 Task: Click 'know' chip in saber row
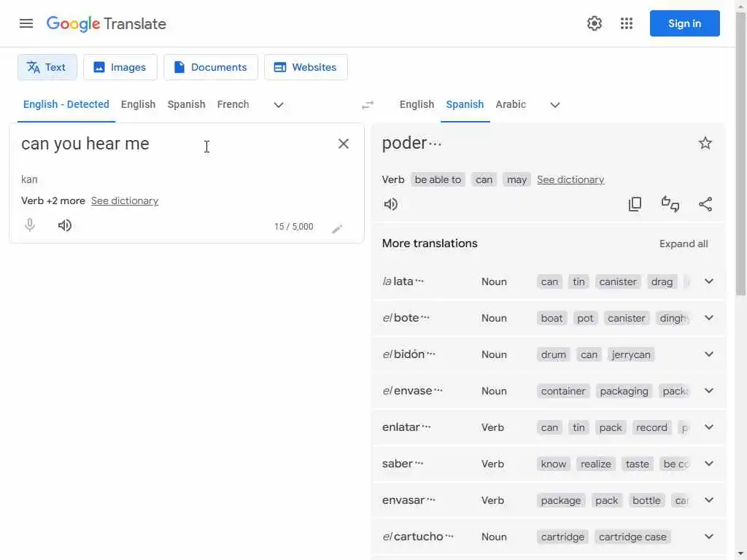[x=553, y=464]
